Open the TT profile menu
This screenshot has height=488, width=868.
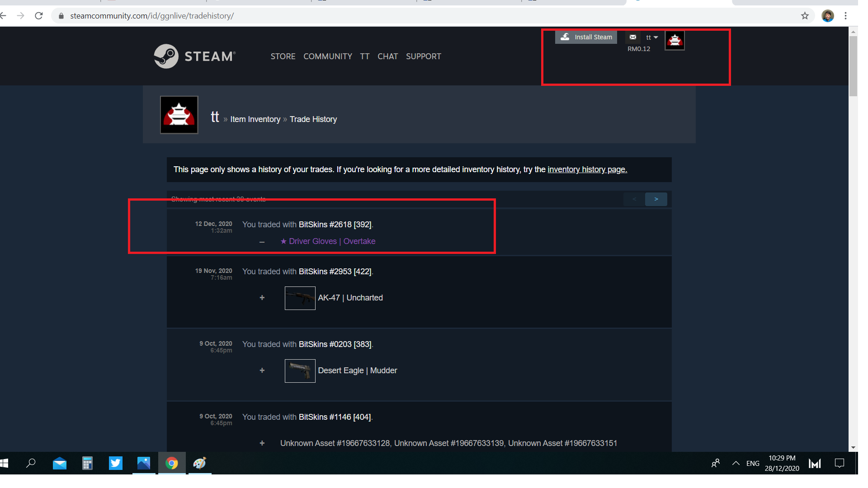click(x=365, y=56)
